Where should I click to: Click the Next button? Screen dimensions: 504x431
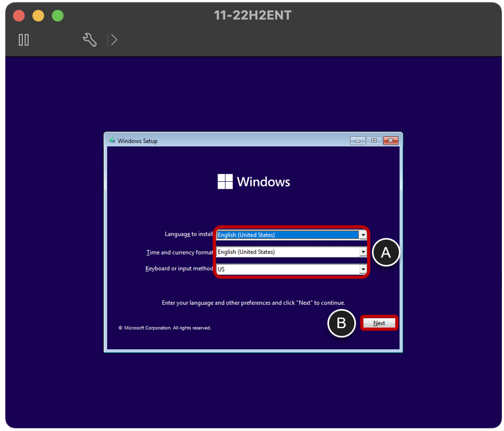(x=379, y=323)
